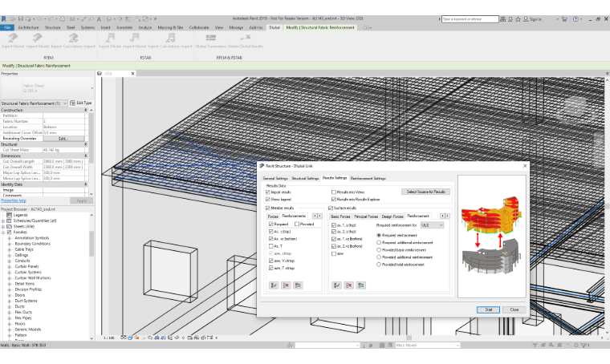Click RFEM Export-Calculation-Import icon

[x=73, y=38]
